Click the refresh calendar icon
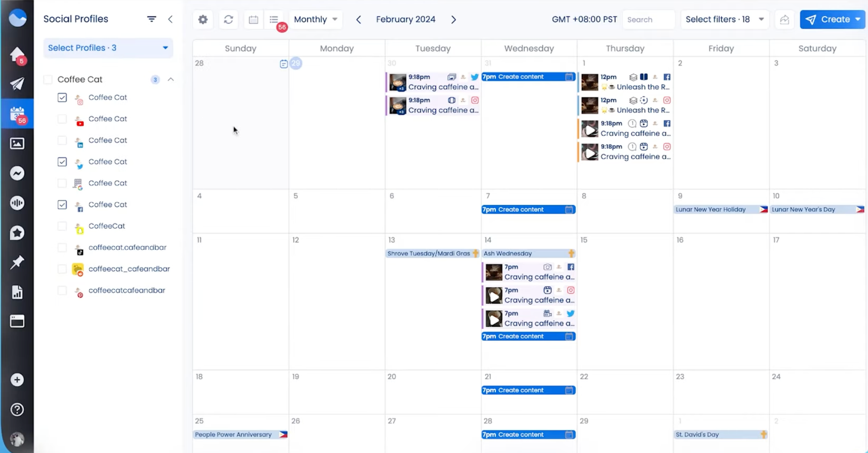868x453 pixels. click(x=228, y=20)
